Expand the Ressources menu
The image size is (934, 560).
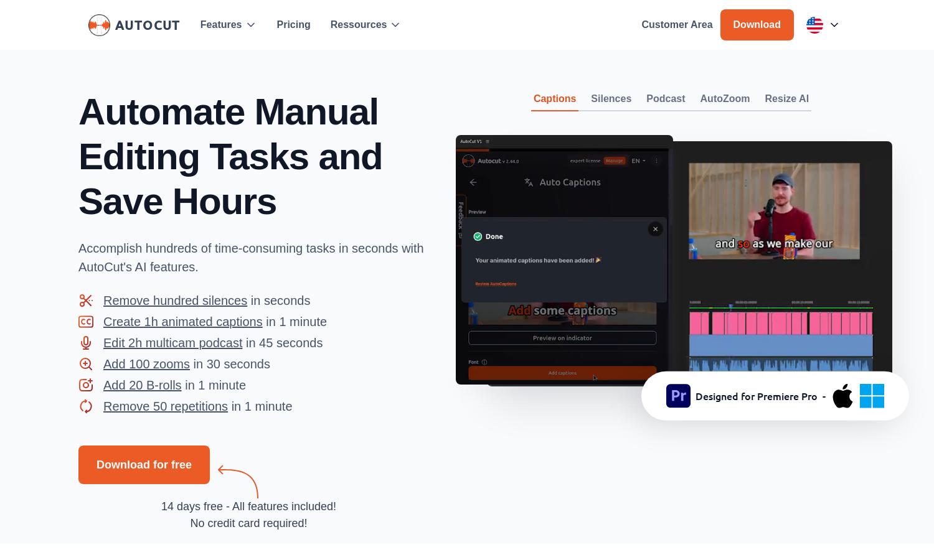(x=365, y=25)
